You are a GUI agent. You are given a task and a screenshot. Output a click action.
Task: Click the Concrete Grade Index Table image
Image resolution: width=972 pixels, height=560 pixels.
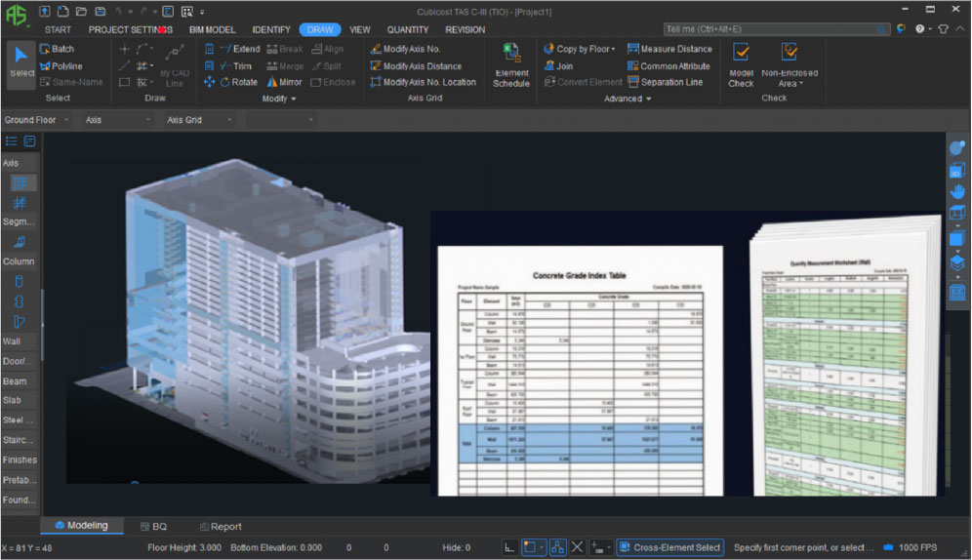pos(580,371)
